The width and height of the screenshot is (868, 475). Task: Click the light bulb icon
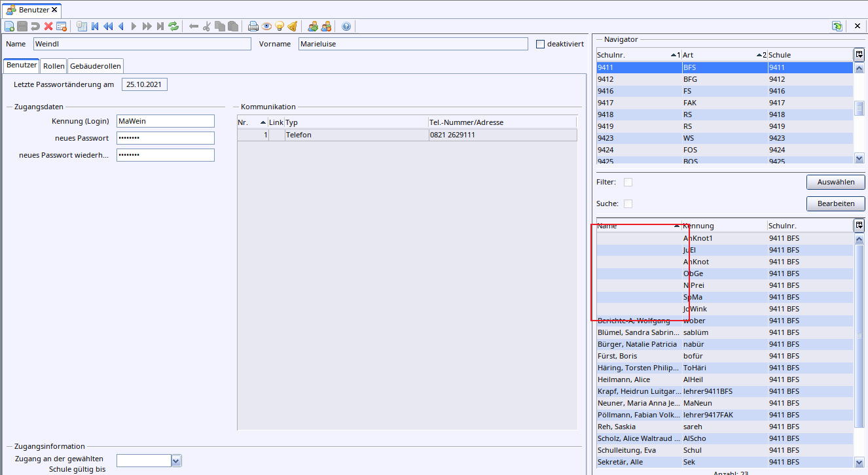(280, 26)
